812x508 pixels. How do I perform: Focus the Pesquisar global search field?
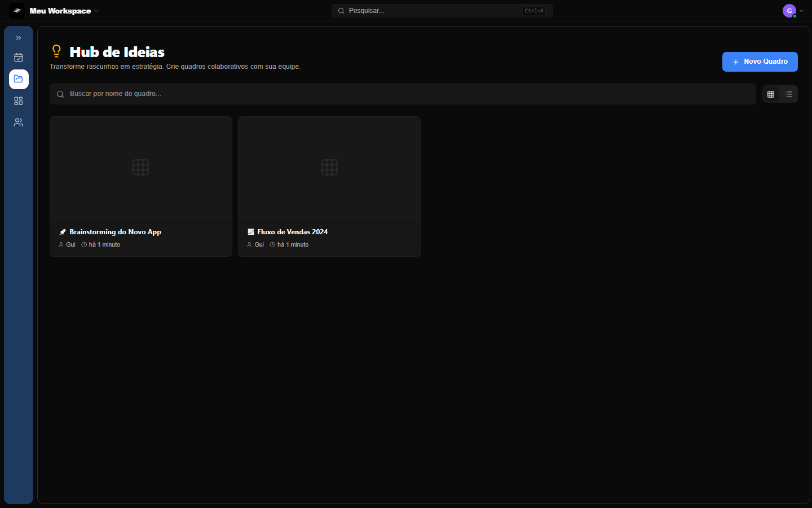pyautogui.click(x=442, y=11)
